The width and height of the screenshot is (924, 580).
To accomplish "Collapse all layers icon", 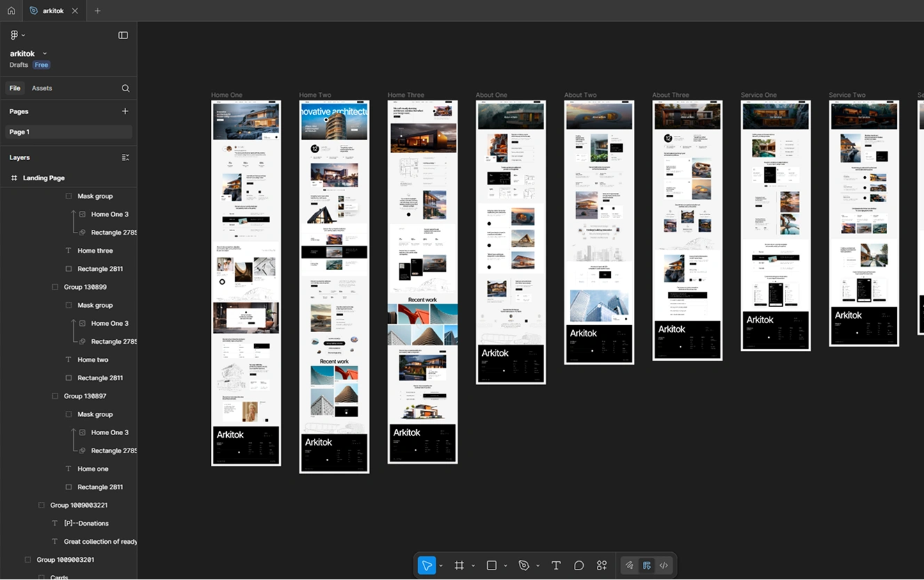I will (x=125, y=157).
